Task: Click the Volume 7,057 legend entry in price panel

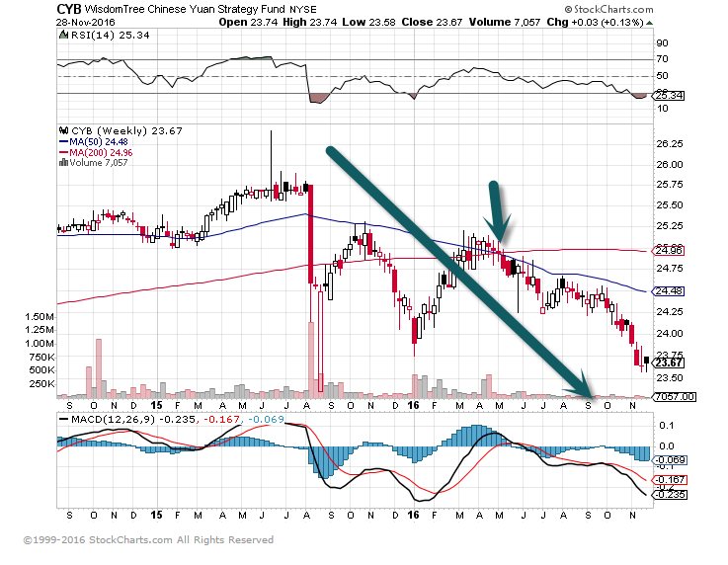Action: click(x=99, y=163)
